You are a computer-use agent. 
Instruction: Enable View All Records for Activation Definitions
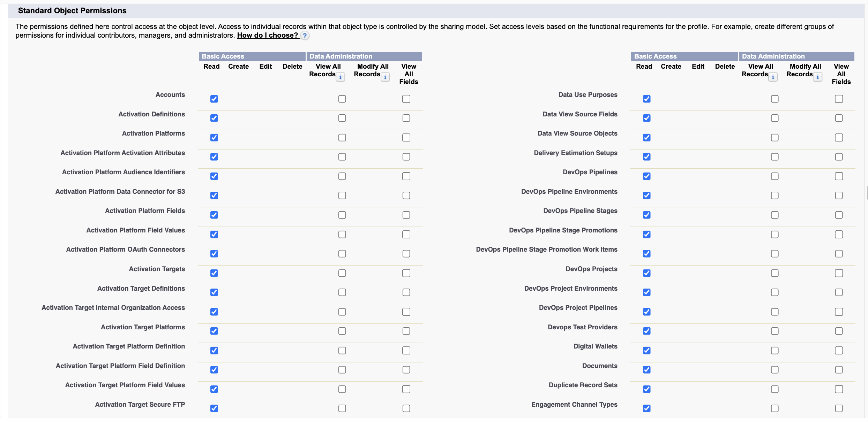pos(342,118)
